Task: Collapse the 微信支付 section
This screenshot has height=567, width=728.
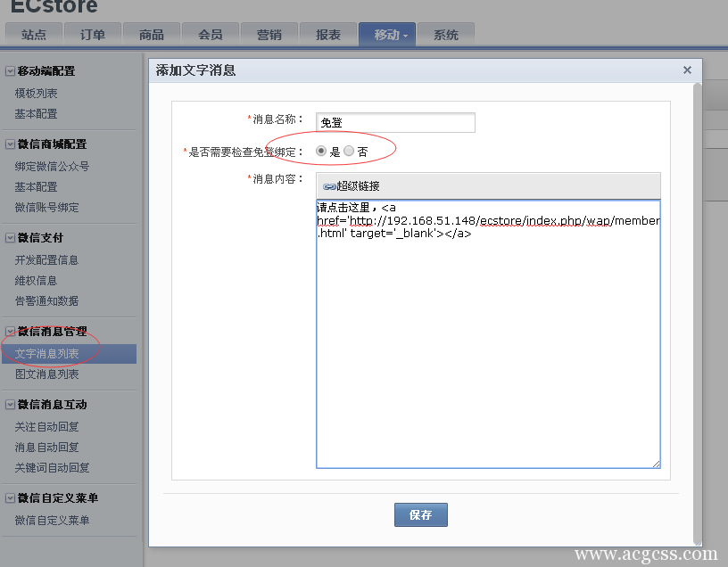Action: point(10,238)
